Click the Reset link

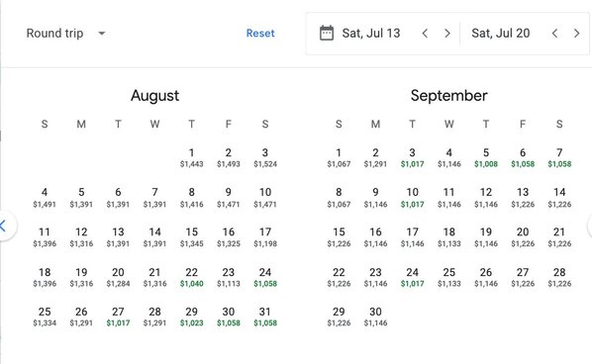260,34
